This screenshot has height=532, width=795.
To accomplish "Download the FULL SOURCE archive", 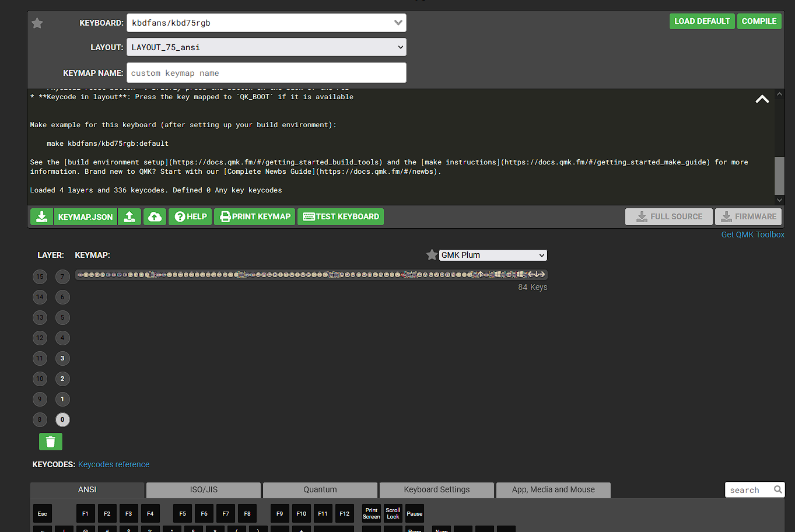I will point(668,216).
